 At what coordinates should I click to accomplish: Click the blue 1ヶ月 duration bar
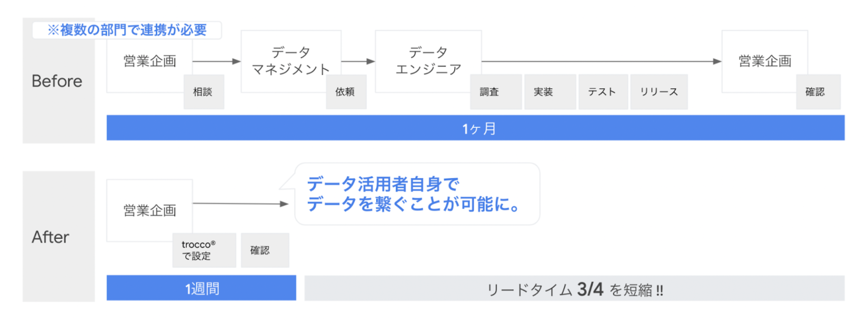(475, 128)
